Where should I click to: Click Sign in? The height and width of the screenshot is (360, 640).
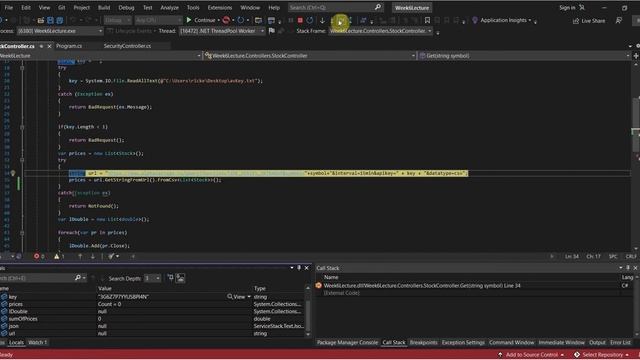567,7
